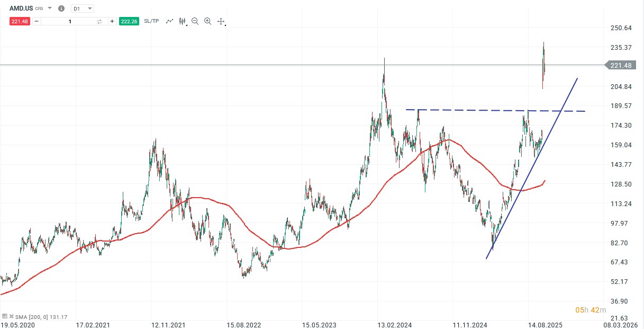Select the crosshair cursor tool
This screenshot has width=644, height=329.
[221, 21]
